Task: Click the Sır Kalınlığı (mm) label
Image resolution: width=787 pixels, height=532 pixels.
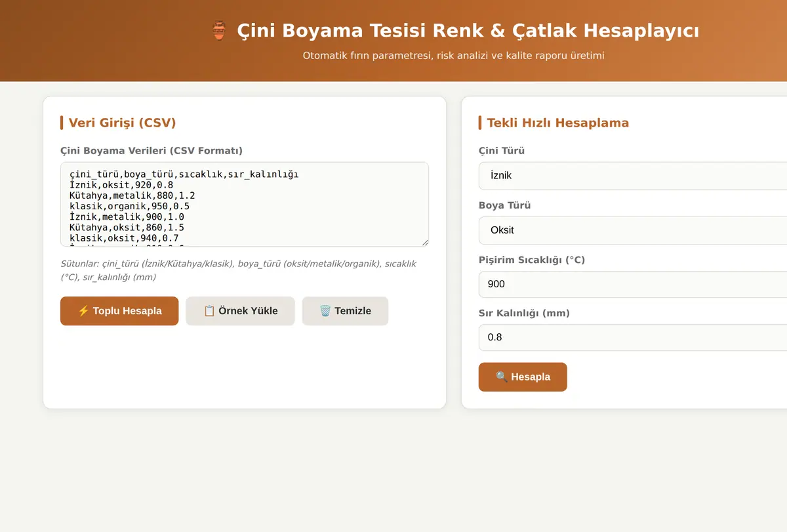Action: click(524, 314)
